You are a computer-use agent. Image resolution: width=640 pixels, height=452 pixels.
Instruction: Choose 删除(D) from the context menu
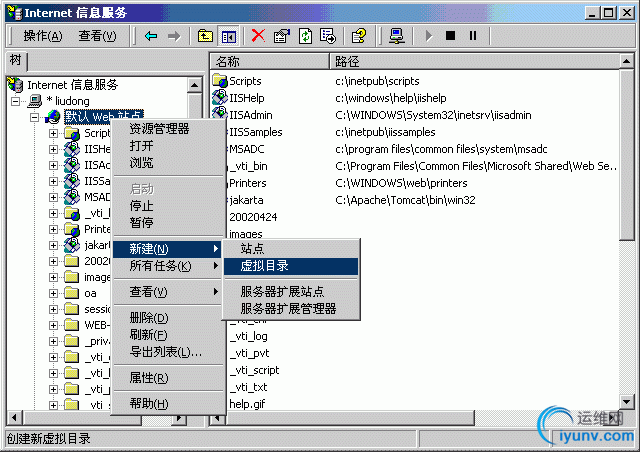169,318
